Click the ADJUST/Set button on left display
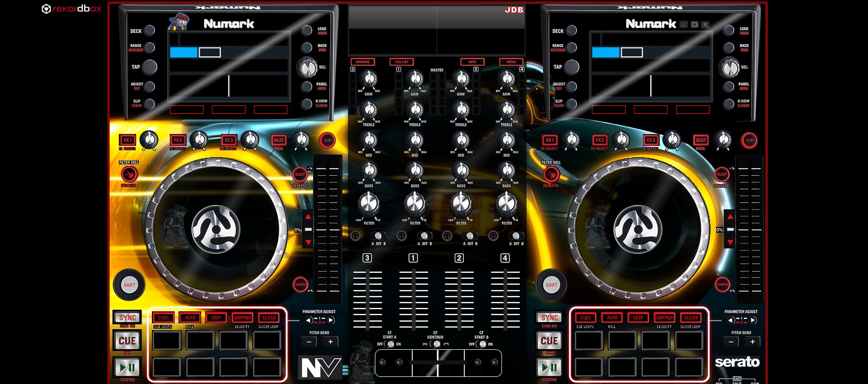Image resolution: width=868 pixels, height=384 pixels. click(150, 86)
